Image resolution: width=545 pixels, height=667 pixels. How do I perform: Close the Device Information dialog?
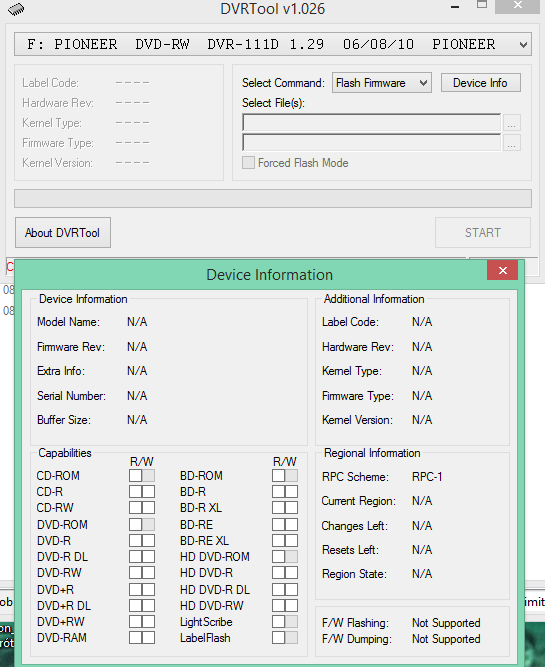tap(502, 271)
